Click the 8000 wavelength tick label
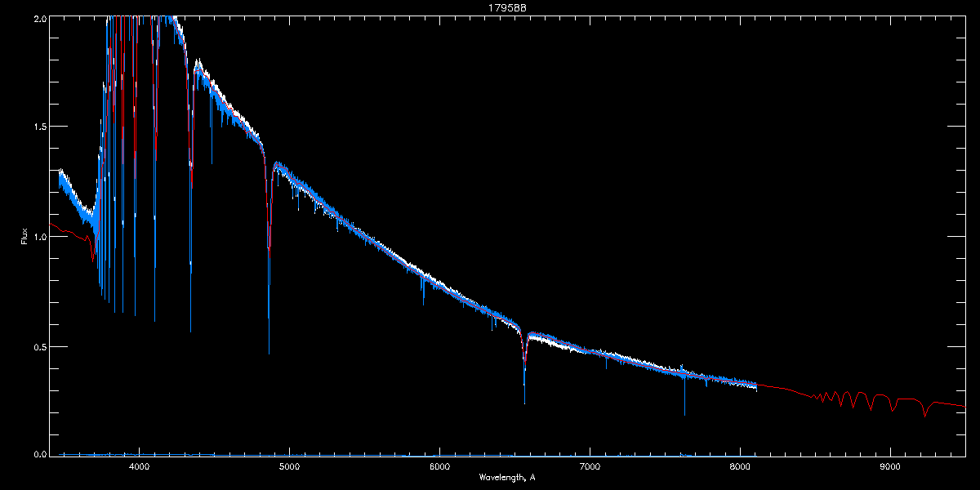Viewport: 980px width, 490px height. tap(740, 466)
